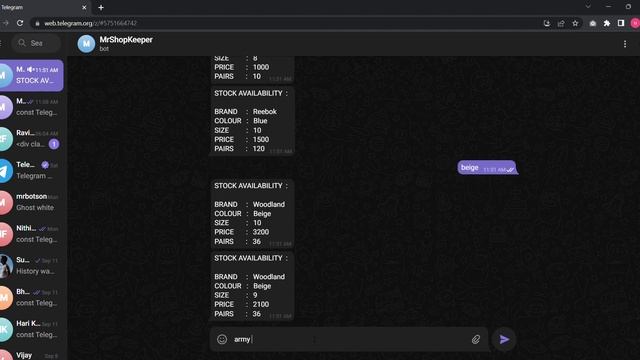Send the typed message 'army'
Viewport: 640px width, 360px height.
(504, 339)
